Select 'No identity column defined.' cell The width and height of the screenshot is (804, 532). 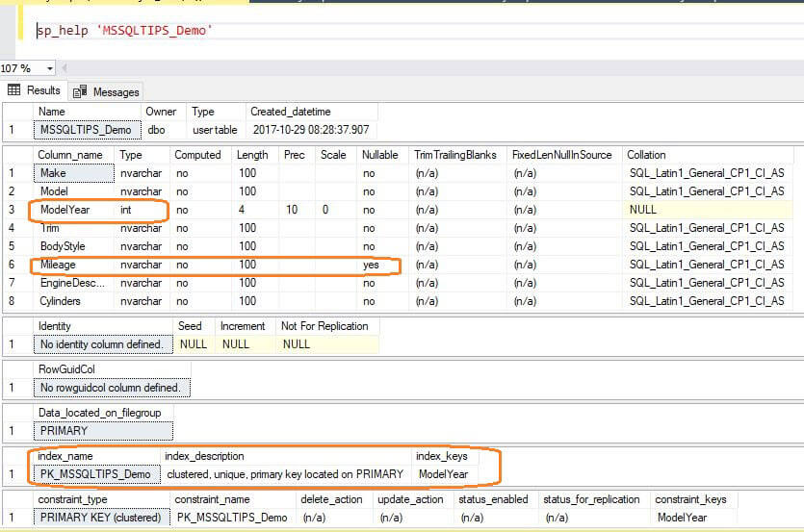[104, 344]
